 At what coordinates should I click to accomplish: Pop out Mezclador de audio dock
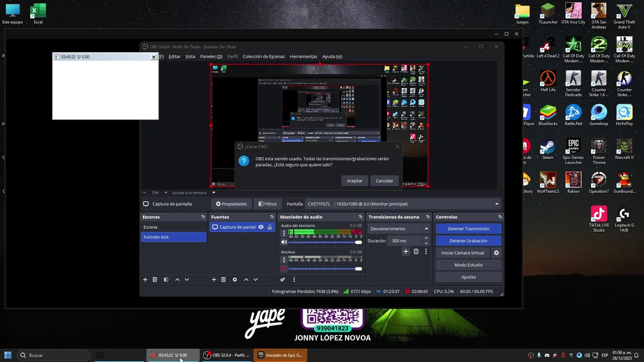tap(360, 217)
